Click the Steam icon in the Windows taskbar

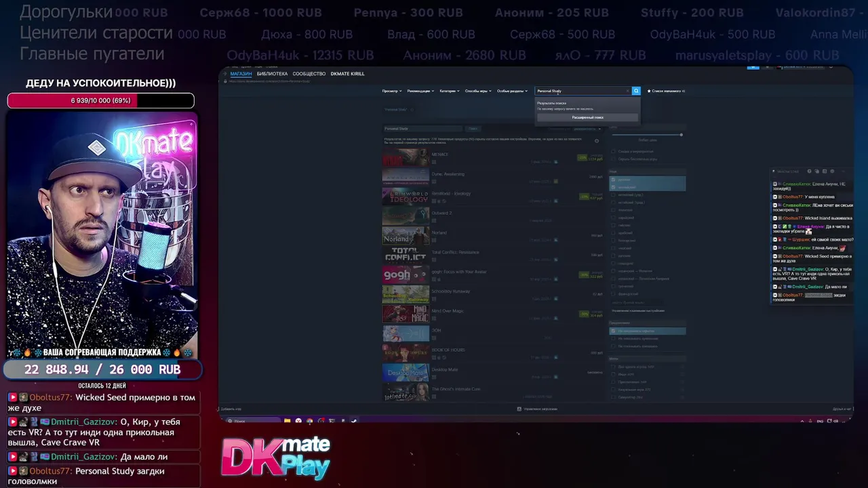353,421
